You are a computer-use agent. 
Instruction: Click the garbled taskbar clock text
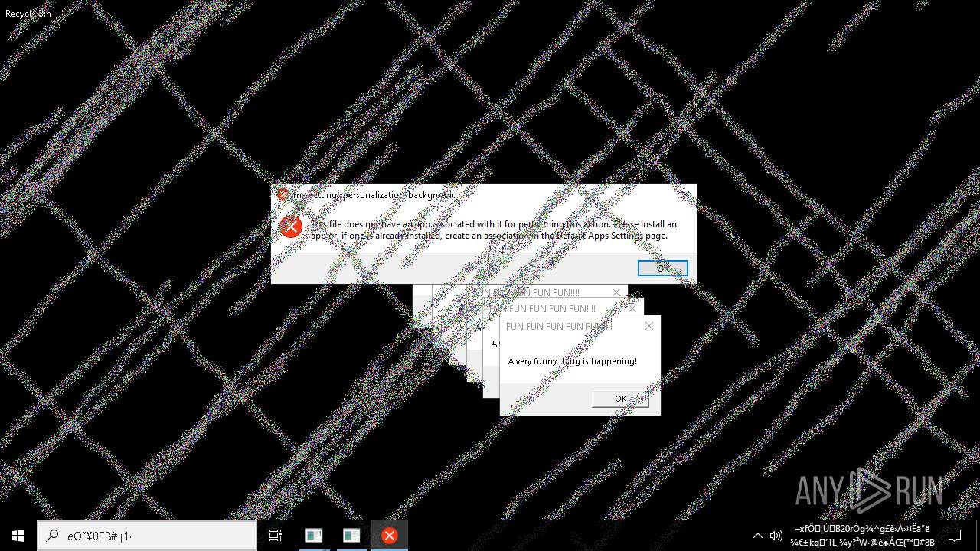[863, 536]
